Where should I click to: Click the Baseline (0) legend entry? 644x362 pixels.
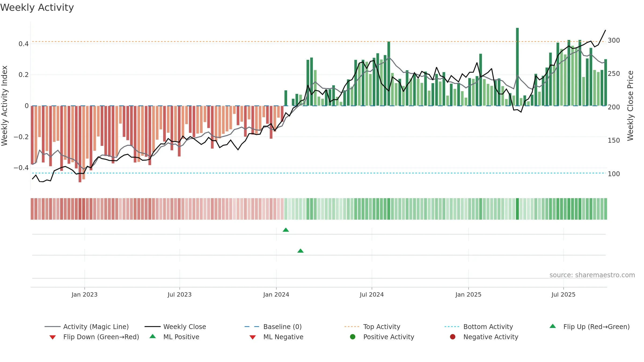pyautogui.click(x=273, y=327)
